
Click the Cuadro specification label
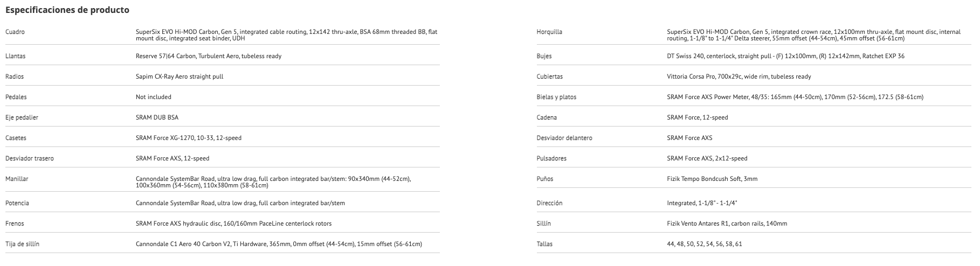(x=15, y=32)
